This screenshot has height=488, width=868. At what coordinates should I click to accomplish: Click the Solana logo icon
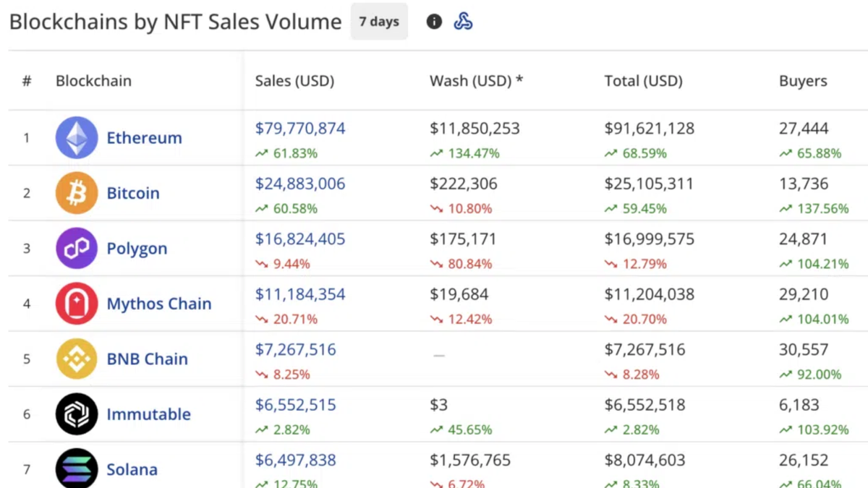point(77,468)
